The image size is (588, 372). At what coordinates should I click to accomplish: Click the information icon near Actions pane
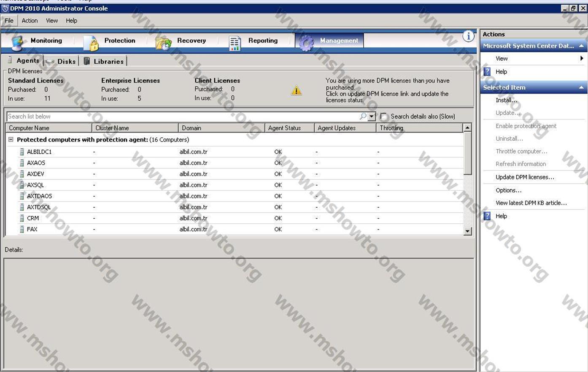coord(468,36)
